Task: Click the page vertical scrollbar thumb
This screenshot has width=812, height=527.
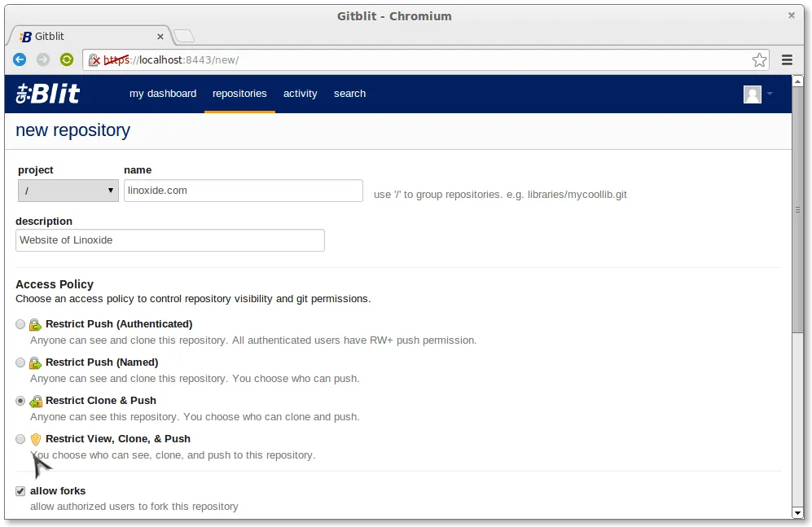Action: click(797, 209)
